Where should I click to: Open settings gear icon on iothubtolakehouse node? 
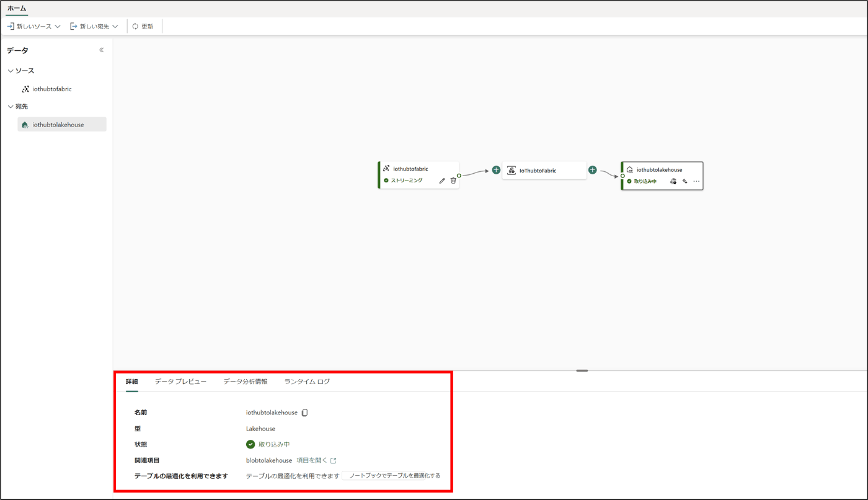pyautogui.click(x=673, y=181)
